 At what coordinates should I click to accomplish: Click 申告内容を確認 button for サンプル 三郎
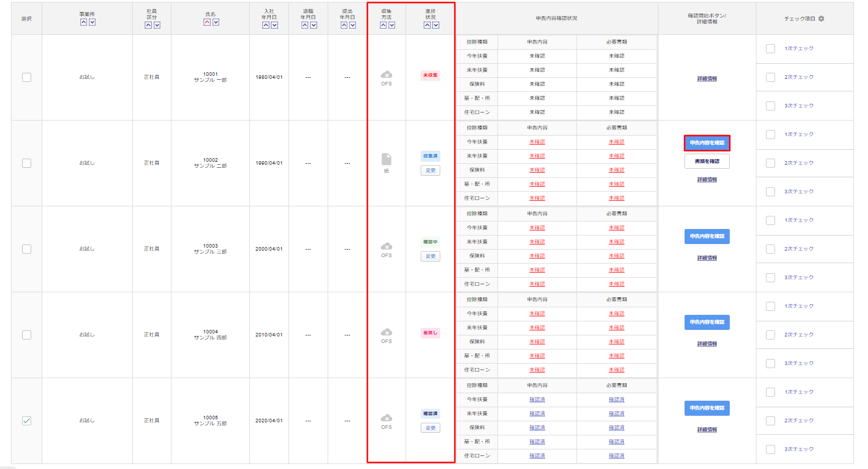pos(707,237)
